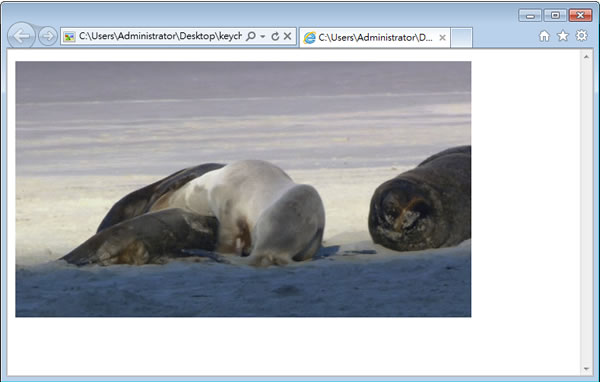Open the Tools gear menu

[582, 36]
